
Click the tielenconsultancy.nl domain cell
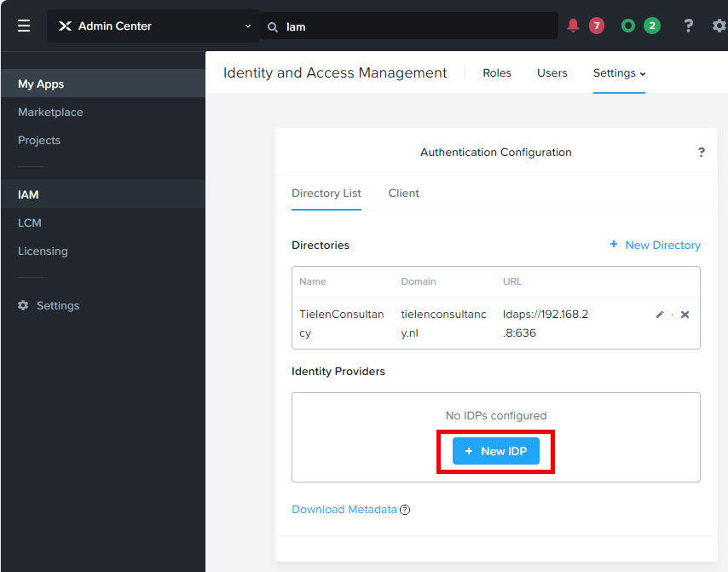[x=443, y=323]
